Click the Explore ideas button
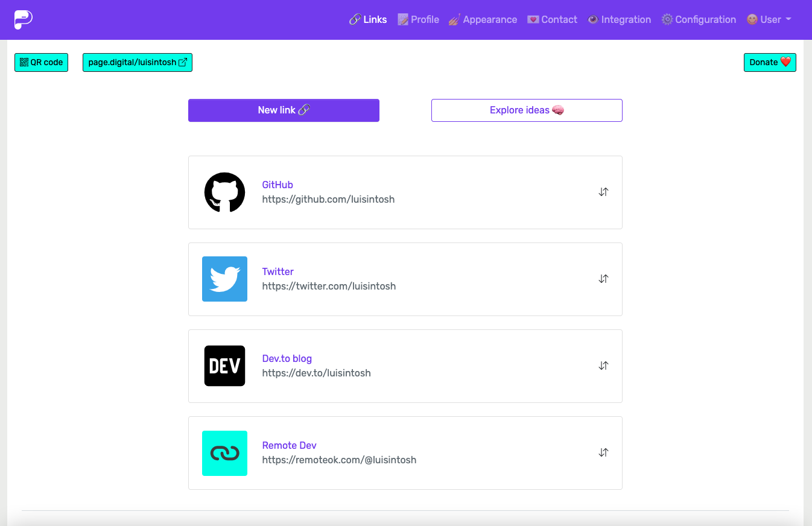The width and height of the screenshot is (812, 526). click(x=527, y=110)
